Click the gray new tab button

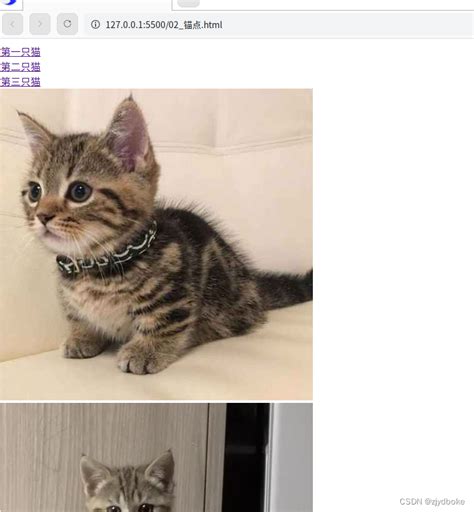click(x=188, y=3)
